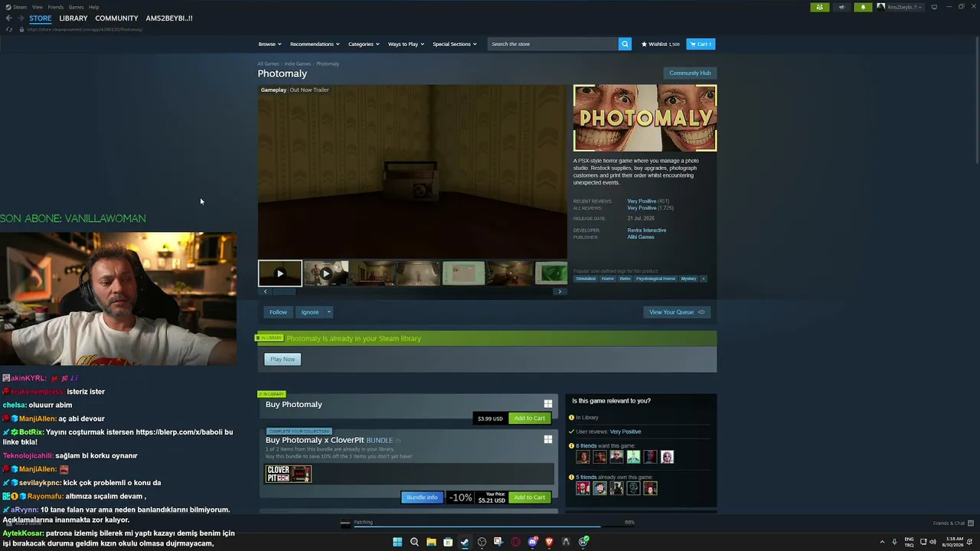Screen dimensions: 980x551
Task: Show bundle help question mark
Action: pyautogui.click(x=398, y=441)
